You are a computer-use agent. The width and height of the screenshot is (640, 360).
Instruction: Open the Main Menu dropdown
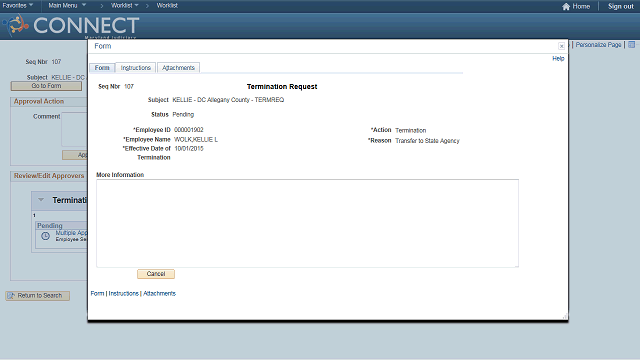67,5
